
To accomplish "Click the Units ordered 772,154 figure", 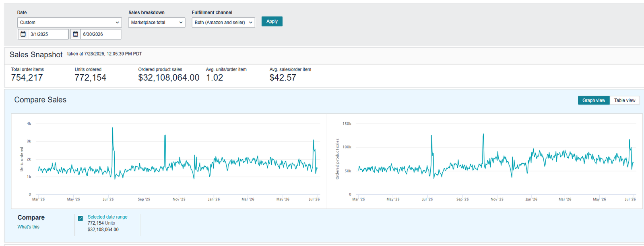I will [x=91, y=77].
